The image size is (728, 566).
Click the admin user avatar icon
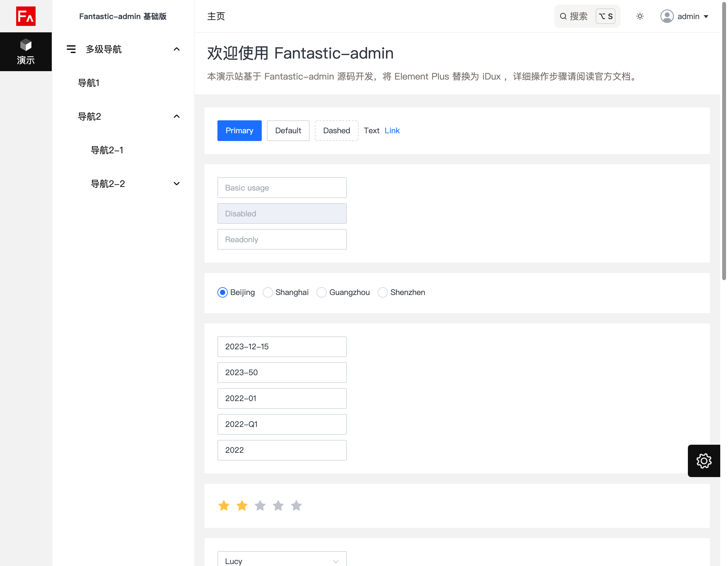667,16
